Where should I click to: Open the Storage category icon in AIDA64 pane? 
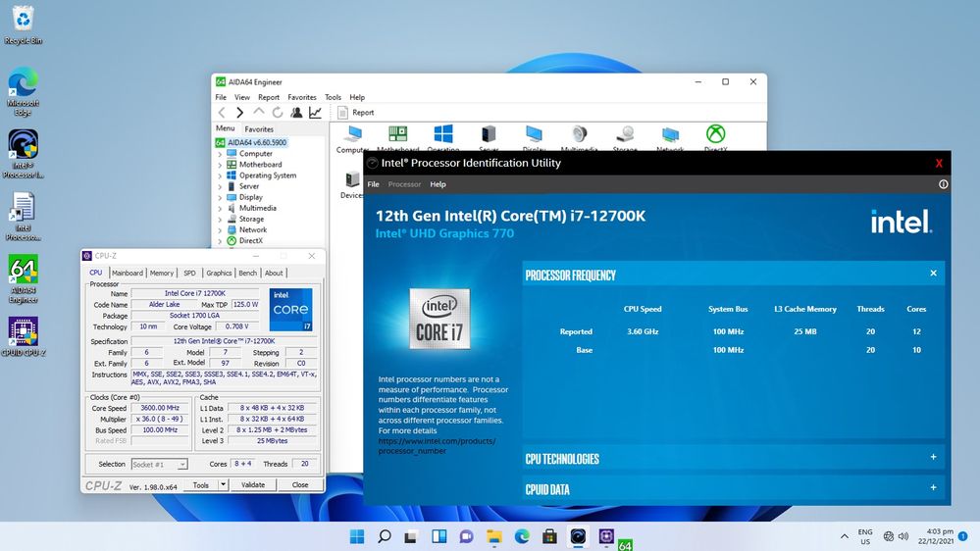[625, 138]
